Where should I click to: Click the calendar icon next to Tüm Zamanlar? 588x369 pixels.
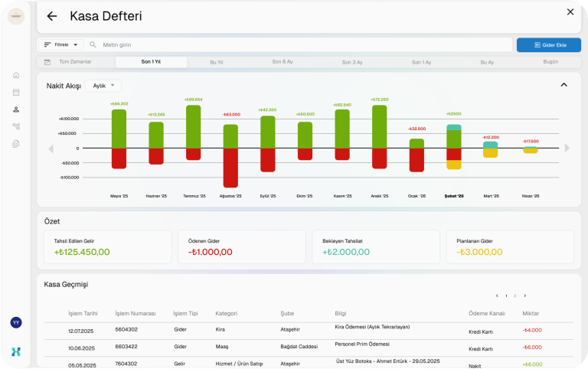click(x=47, y=62)
